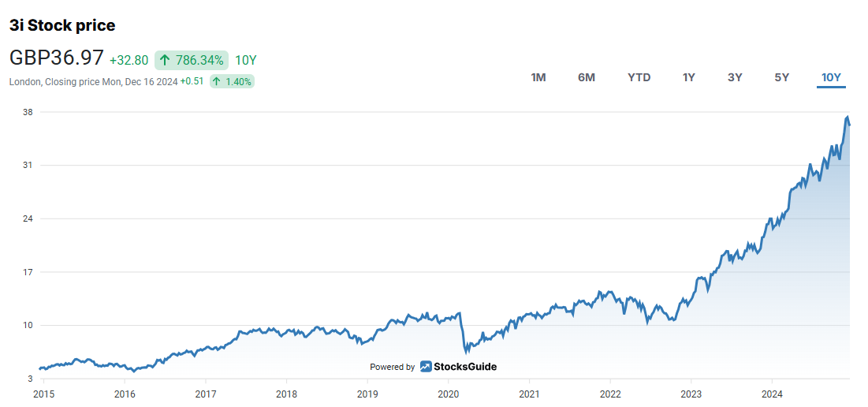The width and height of the screenshot is (868, 407).
Task: Select the 6M time range tab
Action: point(587,77)
